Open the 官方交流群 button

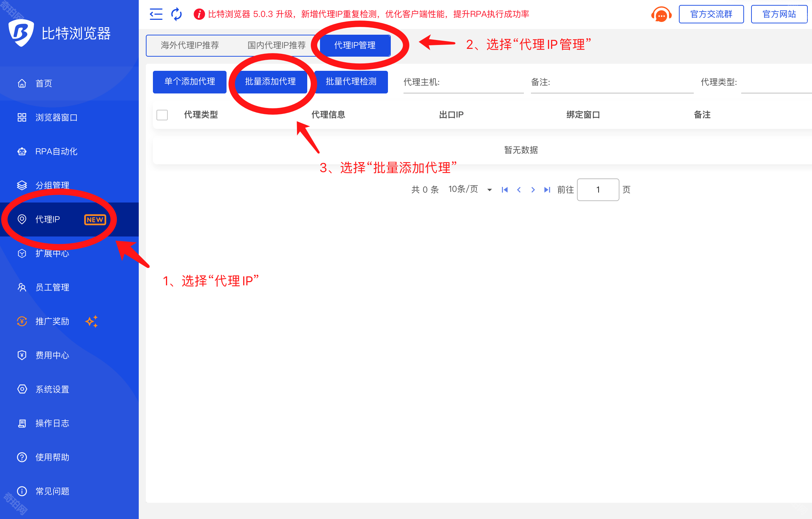point(711,14)
